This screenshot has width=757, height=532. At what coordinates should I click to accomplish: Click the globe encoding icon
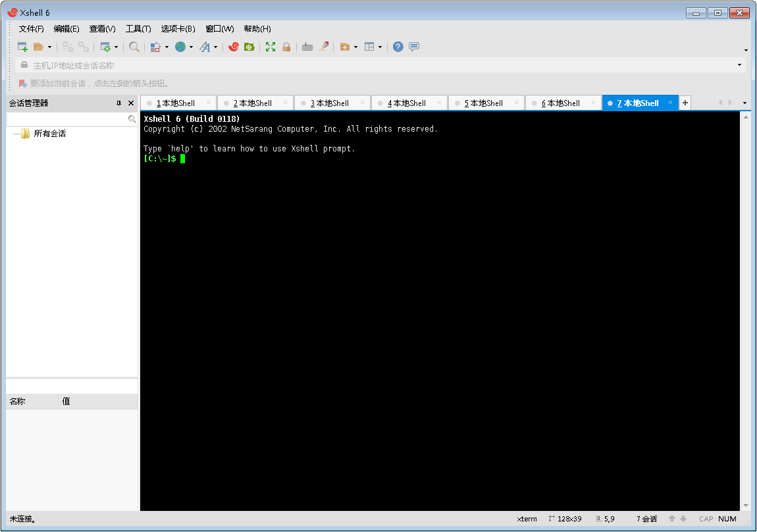click(x=180, y=47)
